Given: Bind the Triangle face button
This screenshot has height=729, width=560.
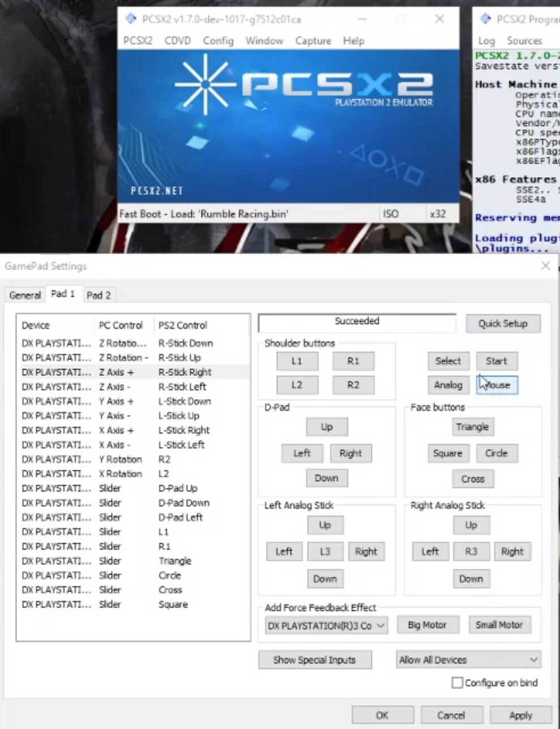Looking at the screenshot, I should [472, 427].
